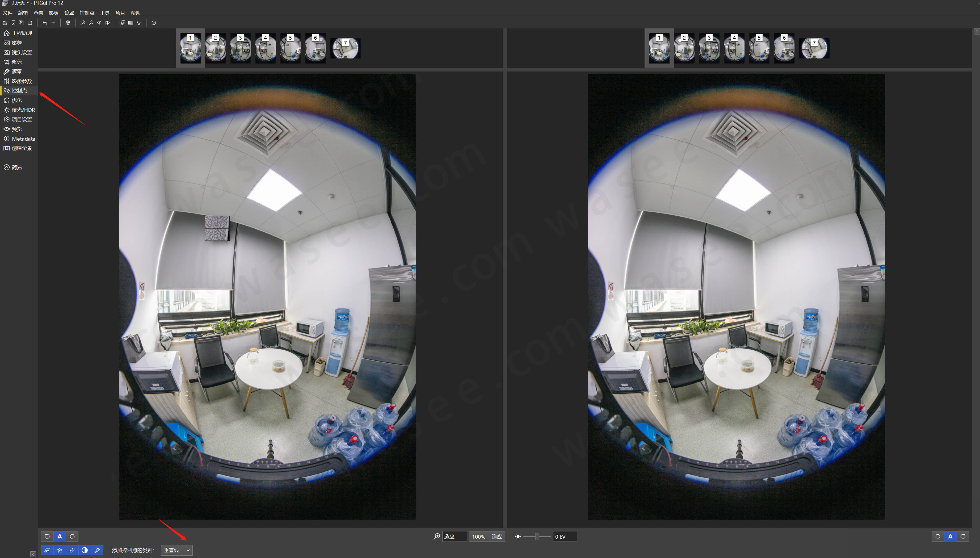Rotate left image counterclockwise
The height and width of the screenshot is (558, 980).
pyautogui.click(x=47, y=536)
